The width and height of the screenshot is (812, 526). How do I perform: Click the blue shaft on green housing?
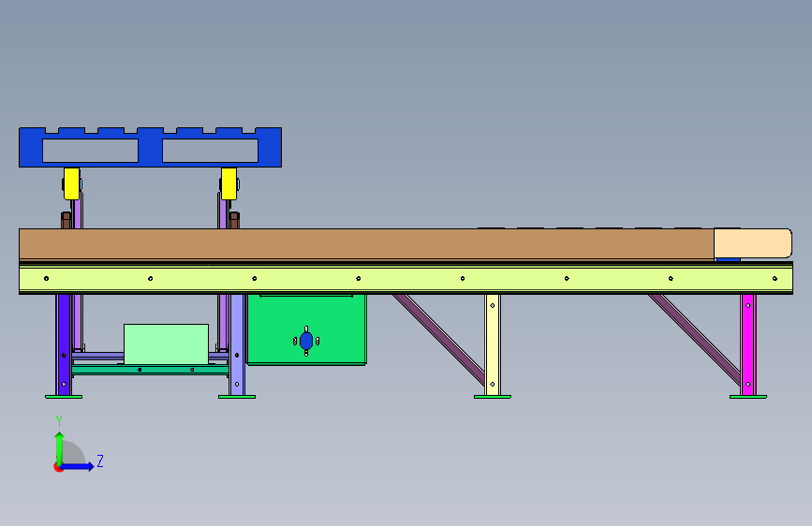(306, 341)
